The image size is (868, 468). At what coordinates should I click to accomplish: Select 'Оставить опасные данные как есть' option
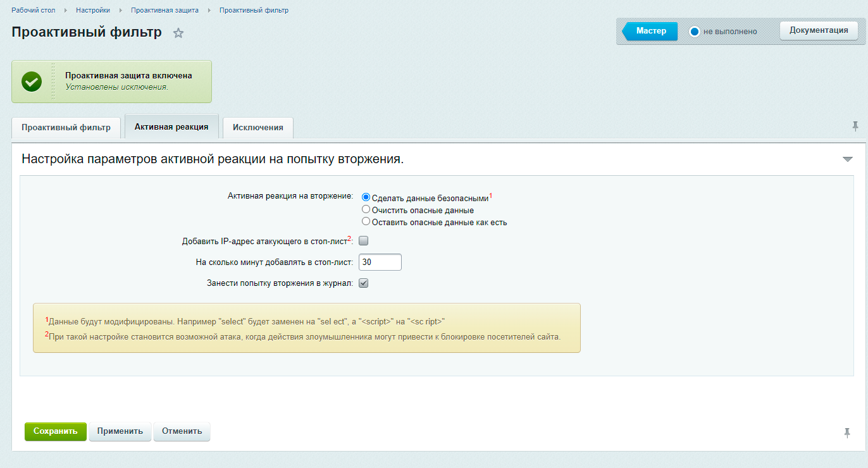pos(366,221)
